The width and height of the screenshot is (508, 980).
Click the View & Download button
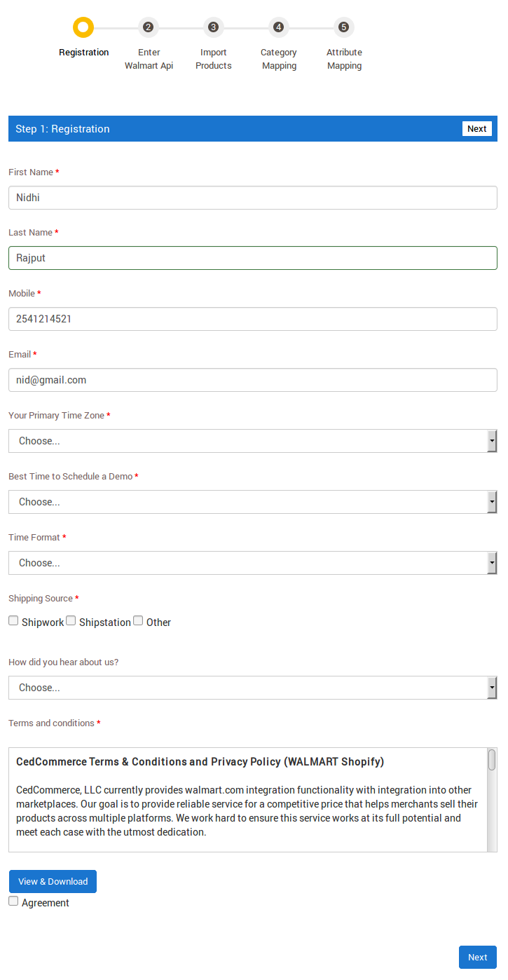tap(53, 881)
